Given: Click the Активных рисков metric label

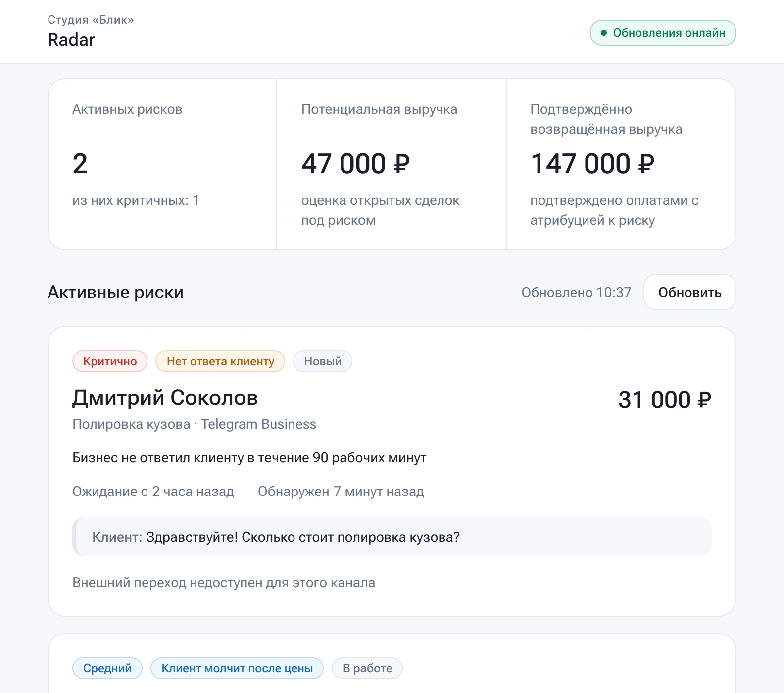Looking at the screenshot, I should coord(127,109).
